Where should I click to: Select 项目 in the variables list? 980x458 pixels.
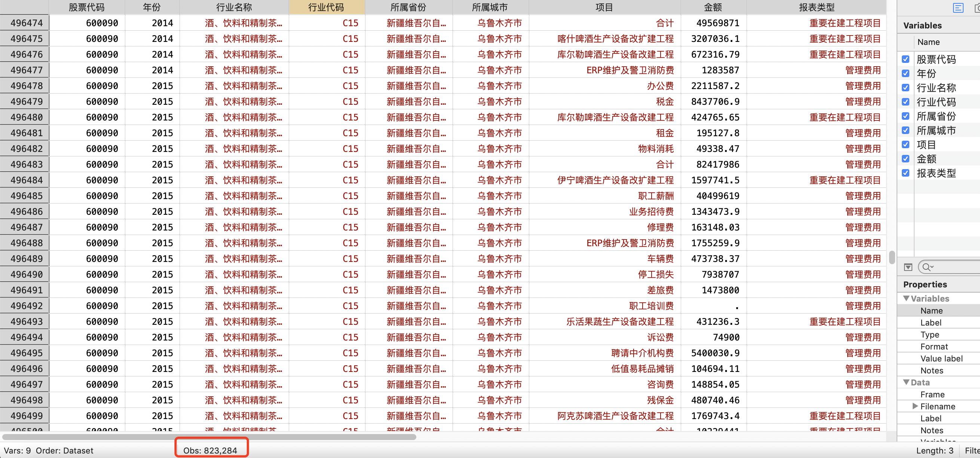coord(926,145)
